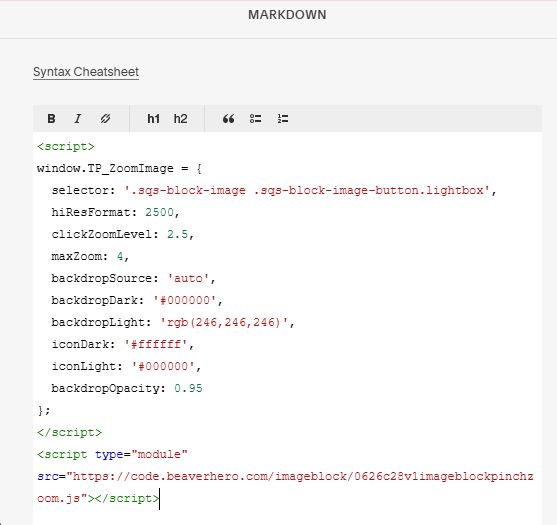
Task: Click on the iconDark '#ffffff' value
Action: click(x=156, y=345)
